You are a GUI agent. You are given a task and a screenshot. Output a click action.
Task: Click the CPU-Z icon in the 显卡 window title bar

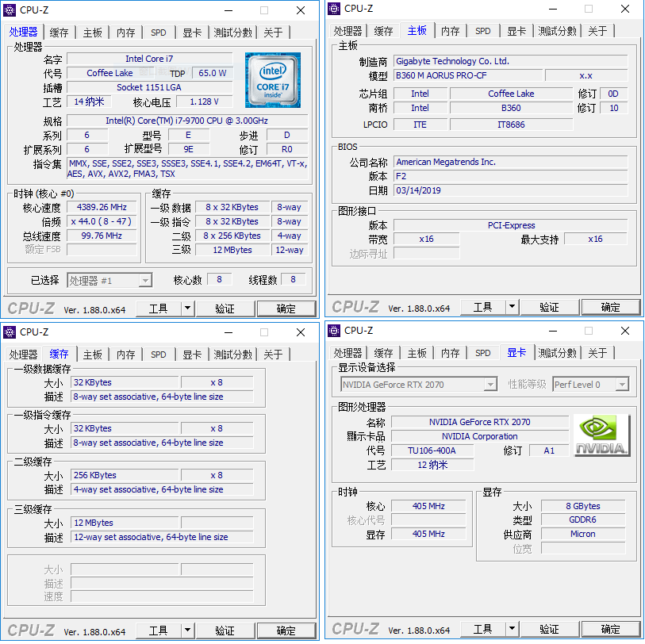click(x=334, y=330)
